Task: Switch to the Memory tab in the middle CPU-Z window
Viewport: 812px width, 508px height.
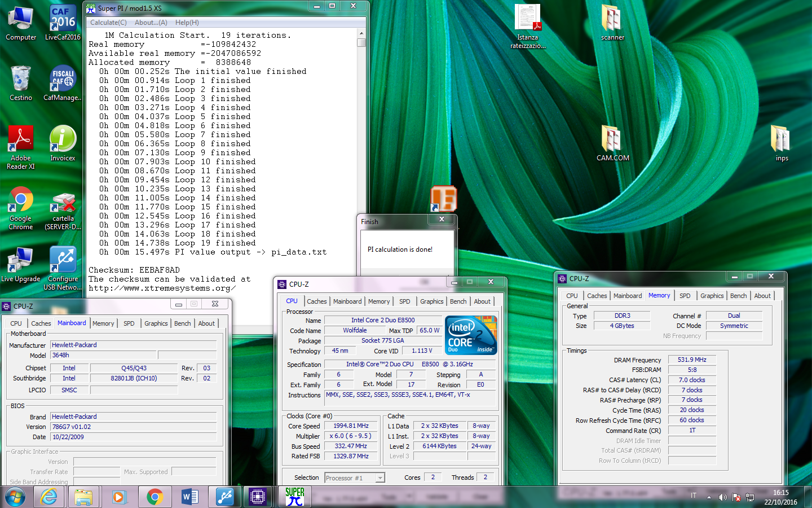Action: tap(379, 301)
